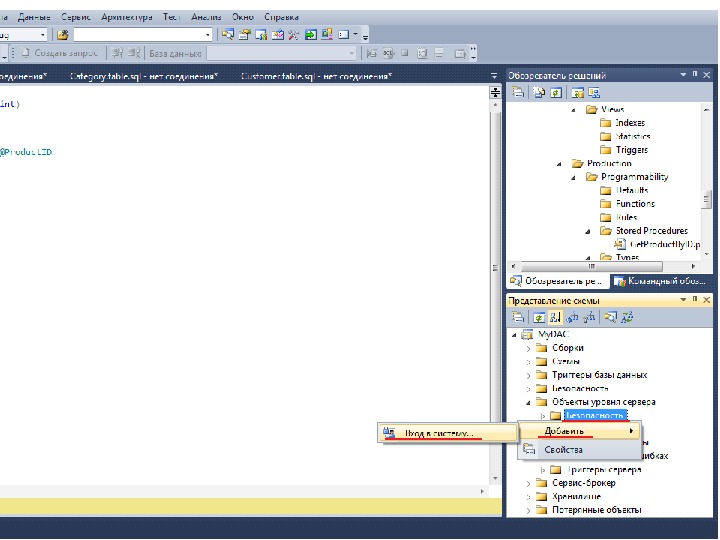Image resolution: width=720 pixels, height=540 pixels.
Task: Open the Архитектура menu
Action: [x=126, y=17]
